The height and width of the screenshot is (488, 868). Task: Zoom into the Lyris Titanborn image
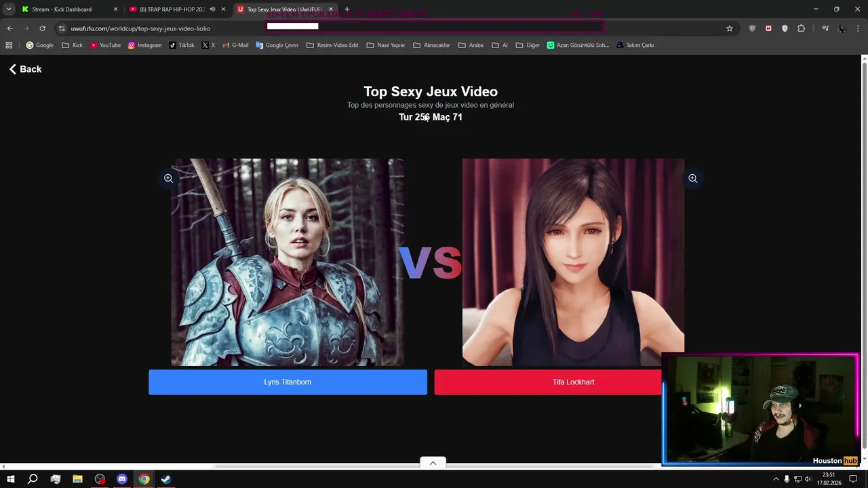tap(168, 178)
